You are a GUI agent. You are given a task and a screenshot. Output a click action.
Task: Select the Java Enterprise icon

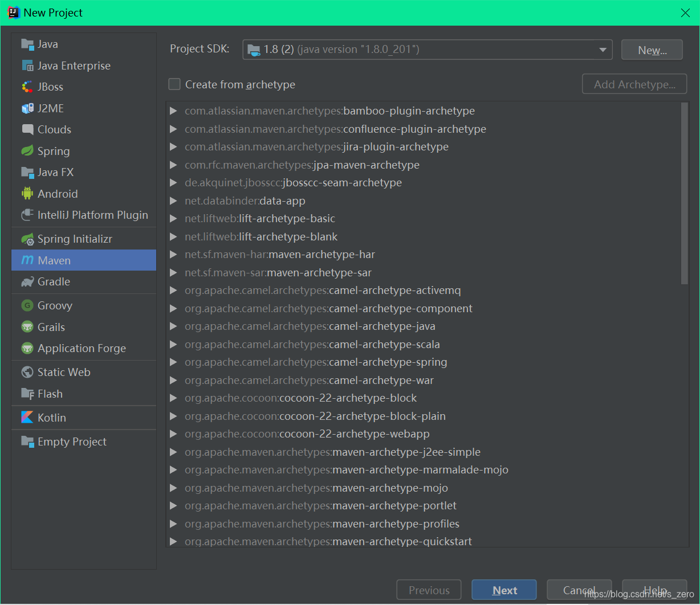(27, 66)
